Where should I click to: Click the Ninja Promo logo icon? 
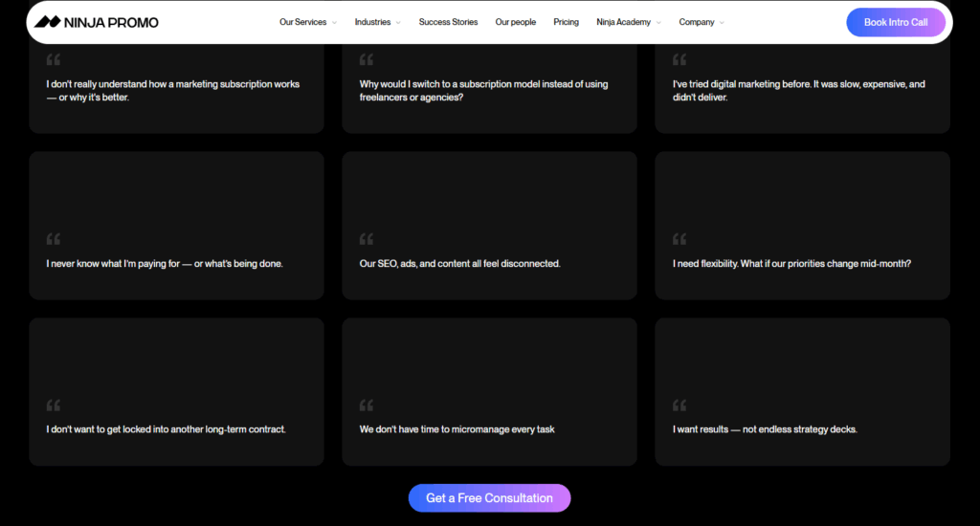click(47, 22)
